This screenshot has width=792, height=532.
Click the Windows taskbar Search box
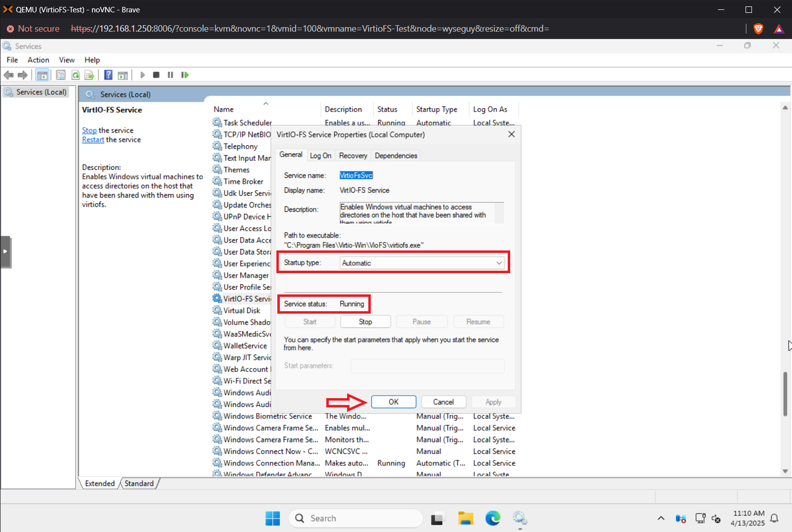tap(356, 518)
